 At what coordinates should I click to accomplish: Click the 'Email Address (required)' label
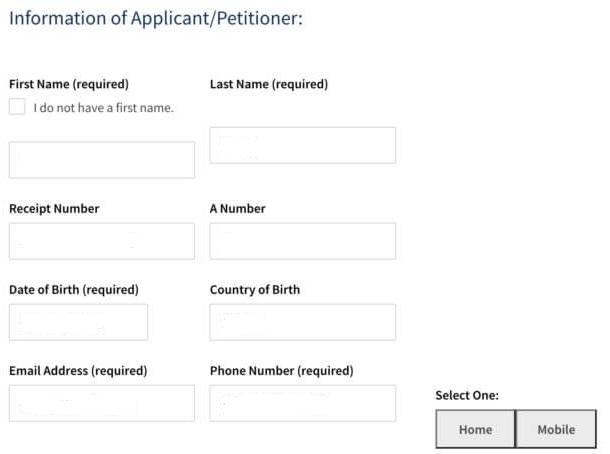[x=78, y=371]
